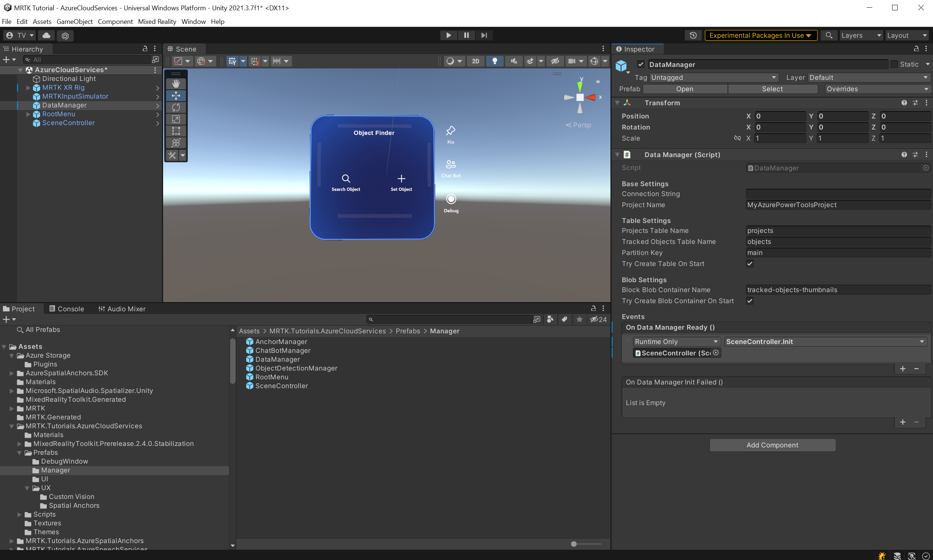Select the Rotate tool
The width and height of the screenshot is (933, 560).
pyautogui.click(x=176, y=107)
